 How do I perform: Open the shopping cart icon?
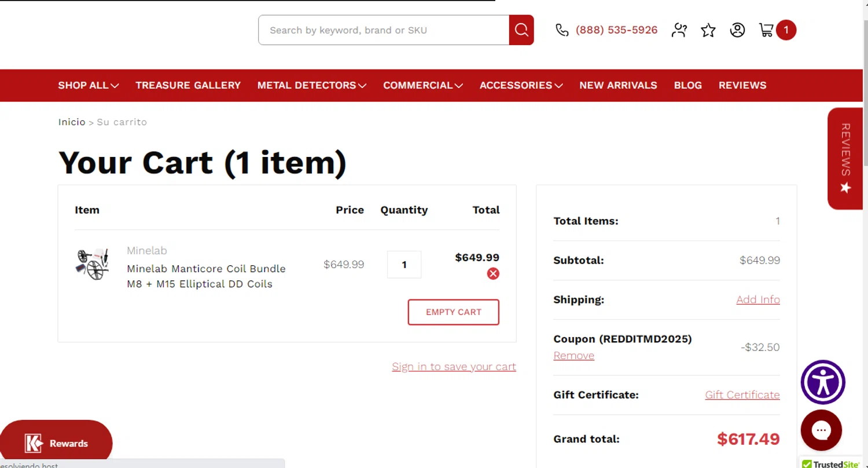(x=766, y=30)
